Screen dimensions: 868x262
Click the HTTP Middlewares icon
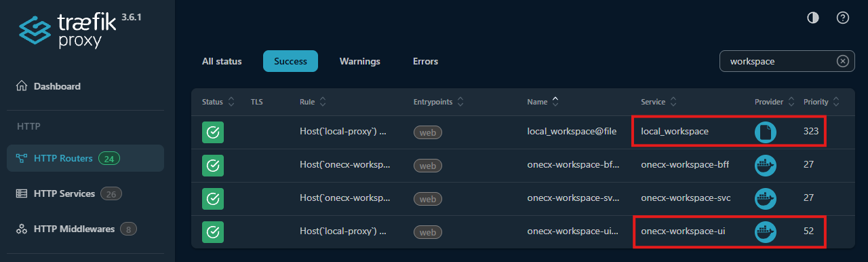tap(22, 229)
